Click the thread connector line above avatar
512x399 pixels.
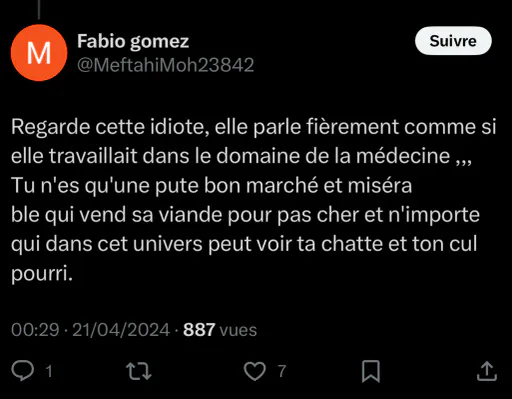click(39, 9)
